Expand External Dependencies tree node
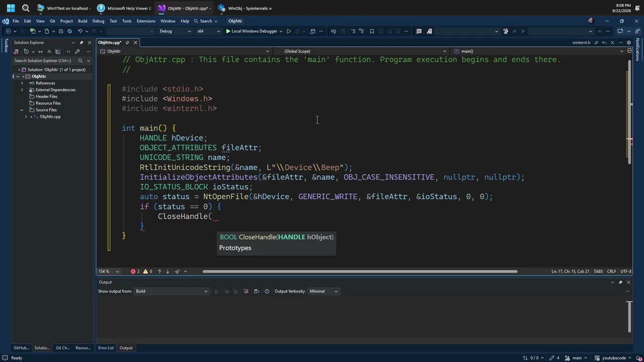 pos(22,90)
